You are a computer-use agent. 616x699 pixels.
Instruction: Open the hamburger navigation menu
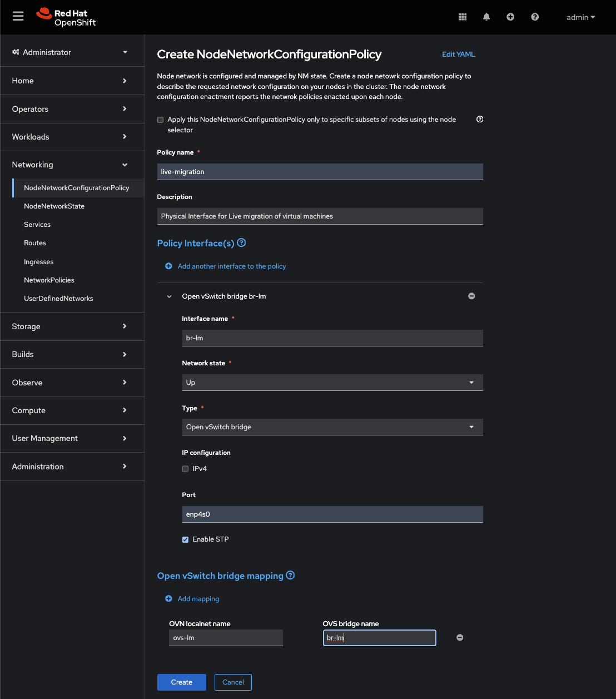[18, 16]
